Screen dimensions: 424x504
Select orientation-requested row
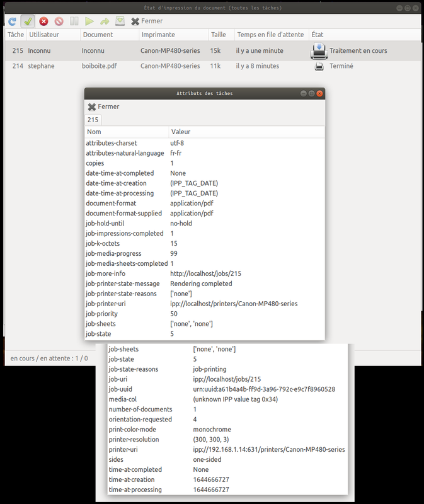(227, 420)
